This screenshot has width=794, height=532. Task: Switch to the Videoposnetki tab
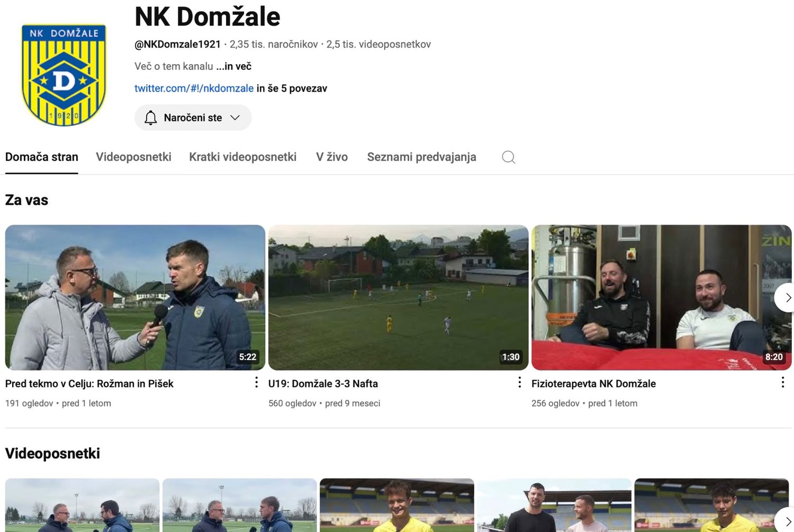click(133, 157)
